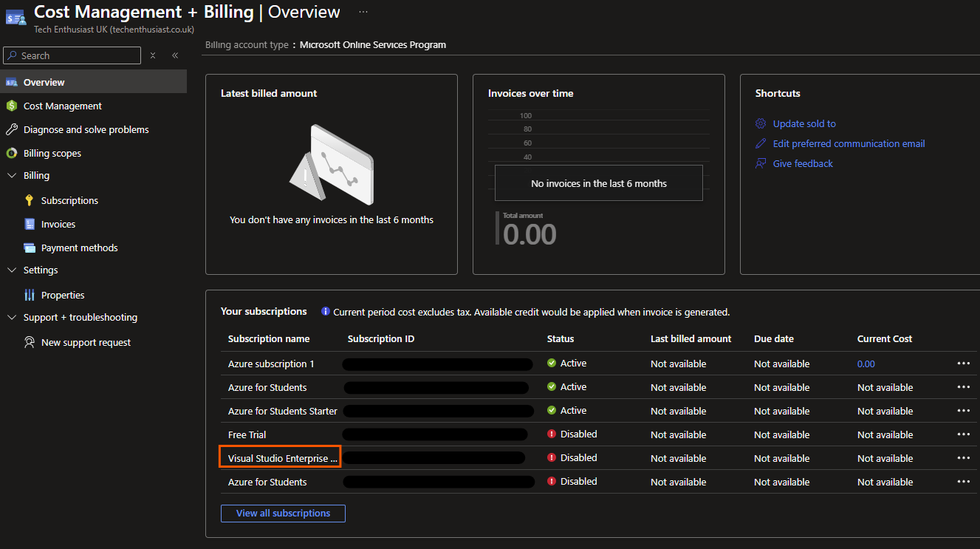Image resolution: width=980 pixels, height=549 pixels.
Task: Click the gear icon next to Update sold to
Action: pos(761,123)
